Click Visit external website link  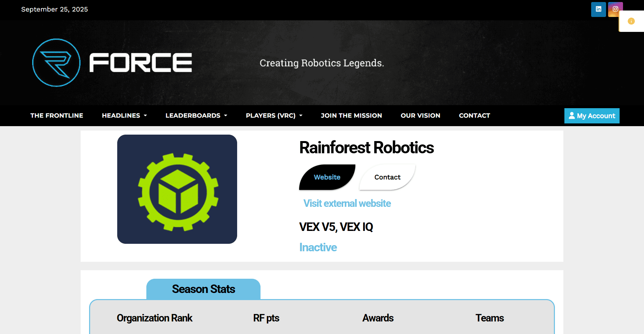point(347,203)
